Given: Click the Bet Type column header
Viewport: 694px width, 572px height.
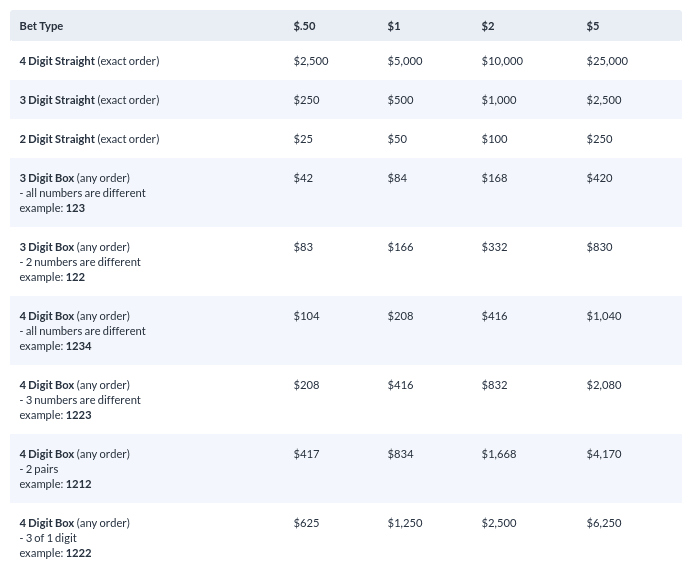Looking at the screenshot, I should pos(41,26).
